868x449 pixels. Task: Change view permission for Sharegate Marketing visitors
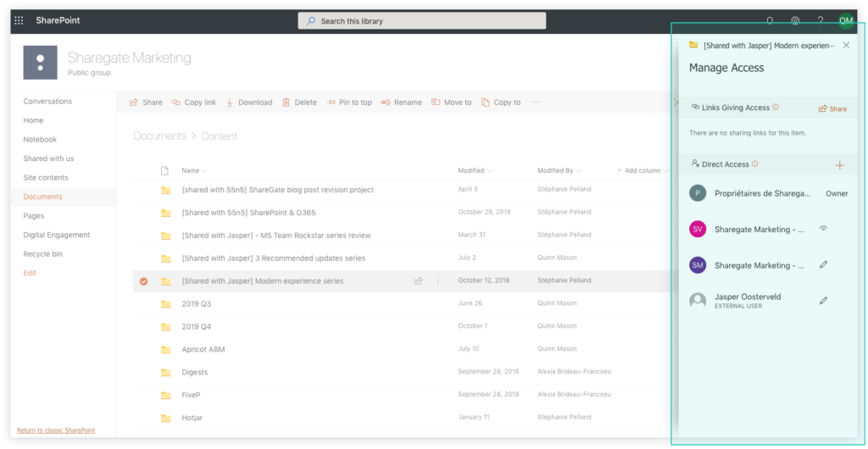pyautogui.click(x=823, y=229)
